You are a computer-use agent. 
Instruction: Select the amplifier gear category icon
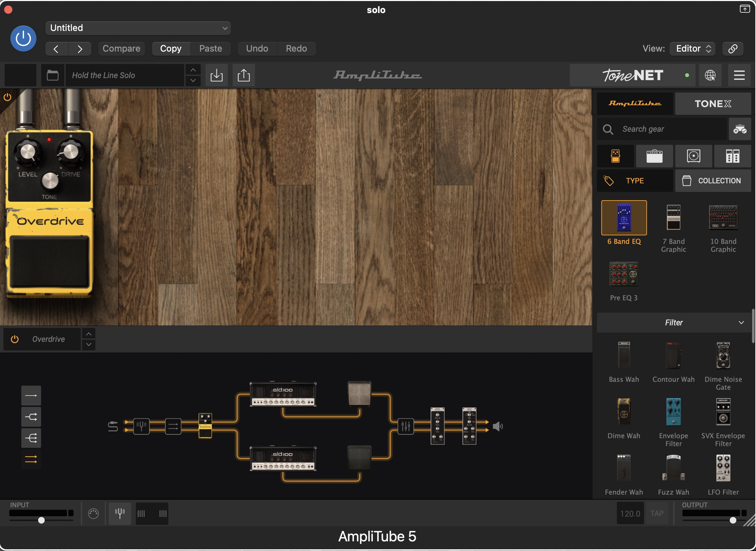pos(654,156)
